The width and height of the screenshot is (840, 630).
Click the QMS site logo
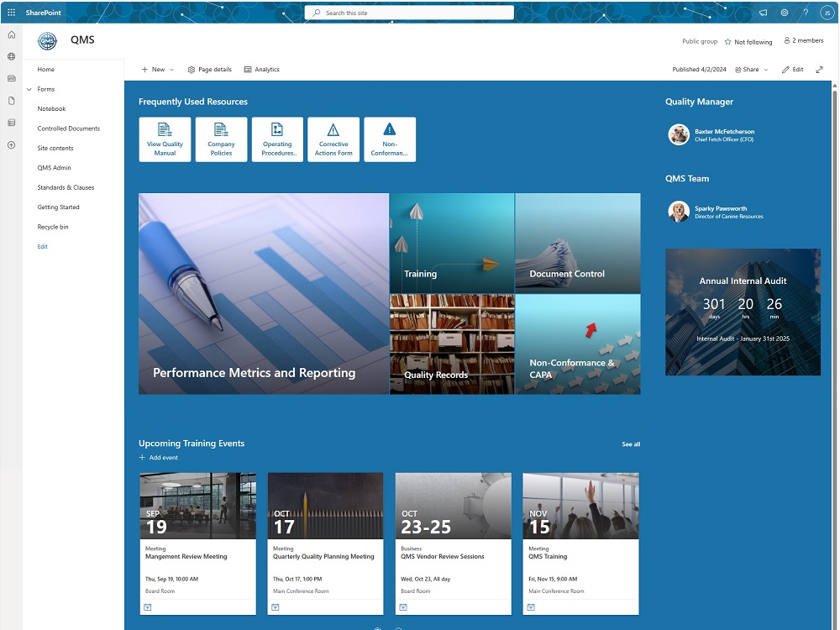(47, 40)
